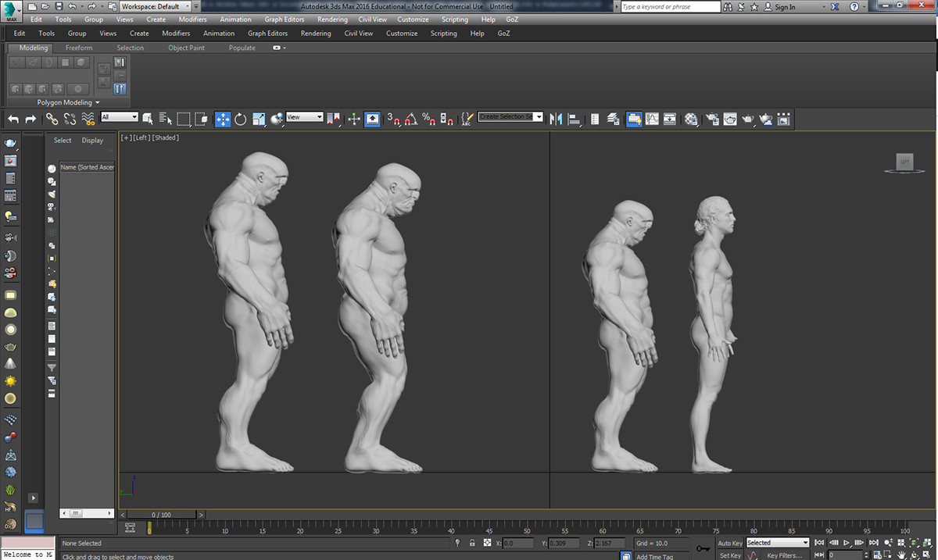Expand Polygon Modeling panel arrow
Viewport: 938px width, 560px height.
pyautogui.click(x=98, y=102)
